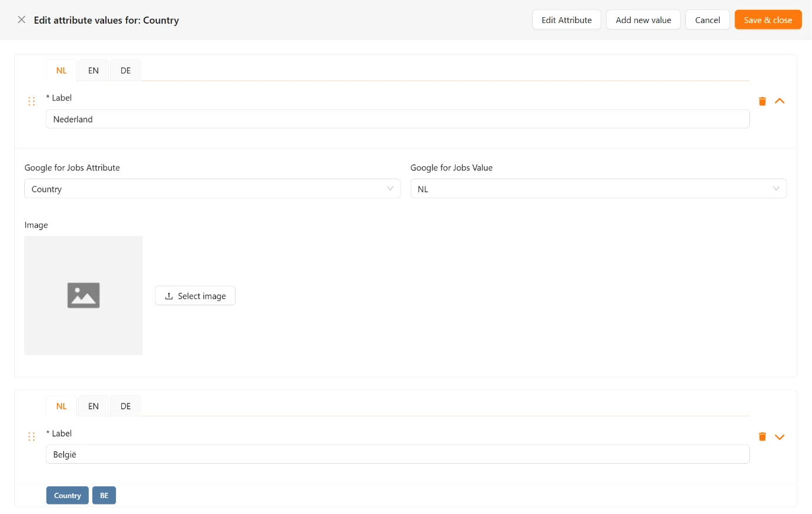Click the 'Google for Jobs Value' label
This screenshot has width=812, height=514.
[452, 167]
